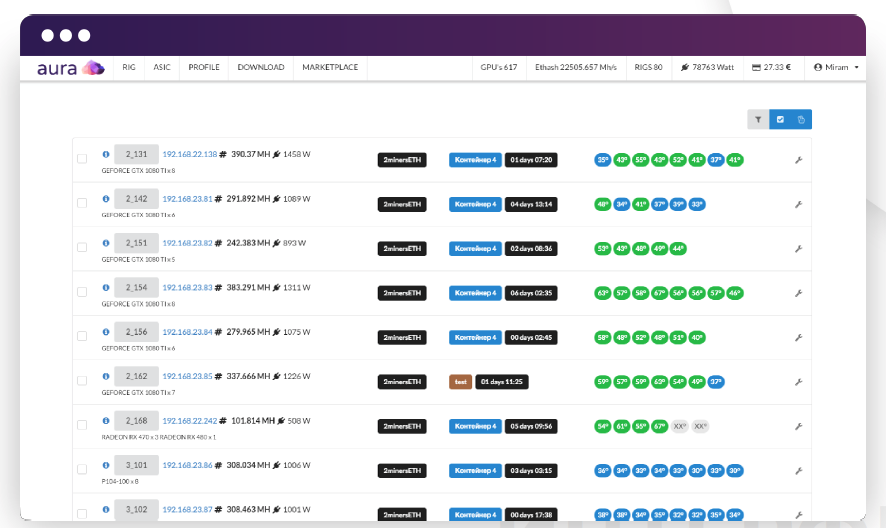
Task: Click info icon for rig 2_156
Action: 106,332
